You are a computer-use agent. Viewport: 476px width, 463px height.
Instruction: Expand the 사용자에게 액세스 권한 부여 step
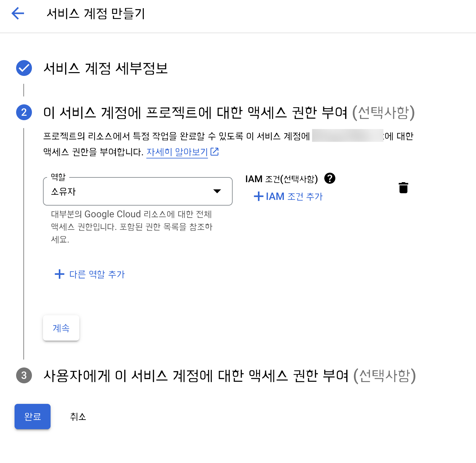(x=229, y=376)
